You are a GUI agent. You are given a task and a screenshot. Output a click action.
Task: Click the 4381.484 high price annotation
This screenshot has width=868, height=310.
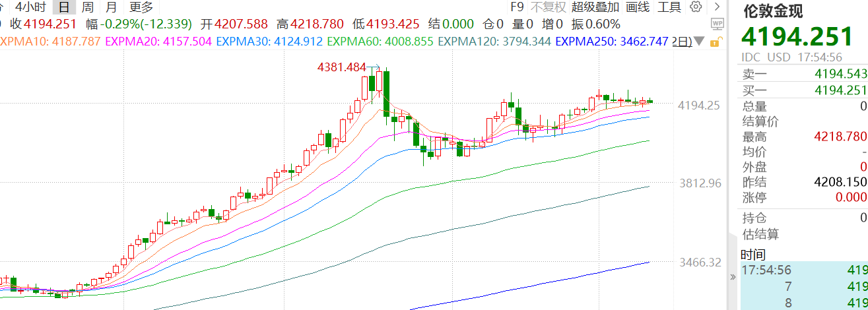(341, 67)
